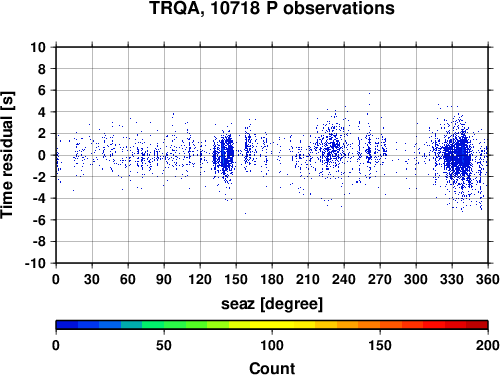
Task: Select the yellow colorbar segment at 100
Action: click(272, 325)
